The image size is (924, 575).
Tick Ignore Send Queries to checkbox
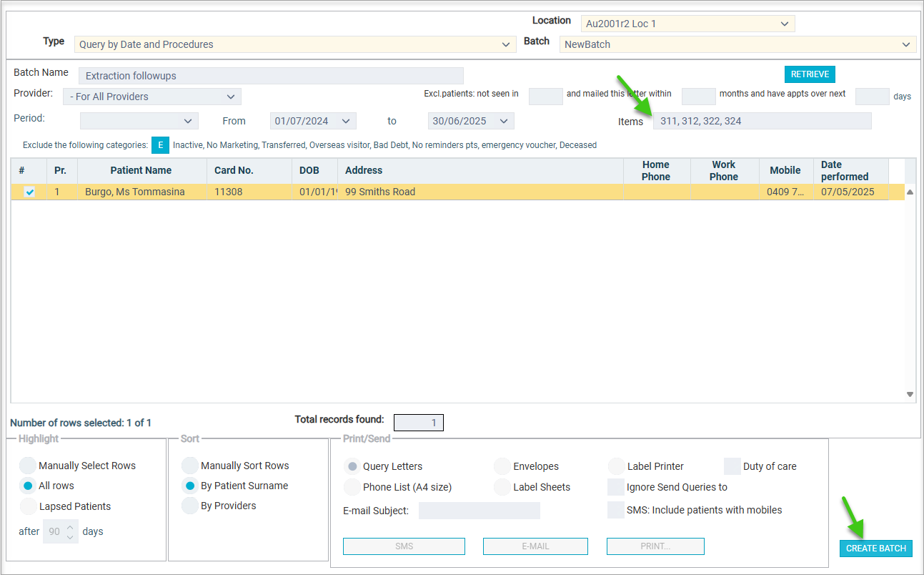(616, 487)
